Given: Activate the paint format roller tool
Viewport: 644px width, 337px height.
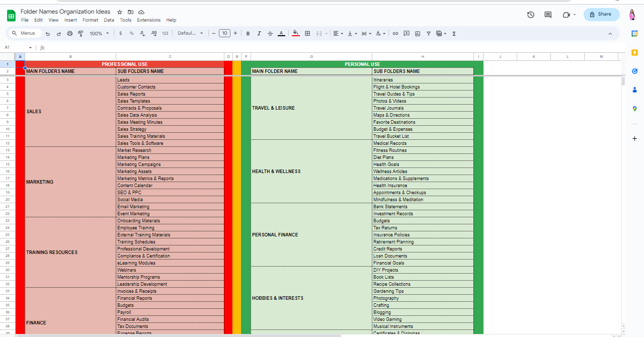Looking at the screenshot, I should (80, 34).
